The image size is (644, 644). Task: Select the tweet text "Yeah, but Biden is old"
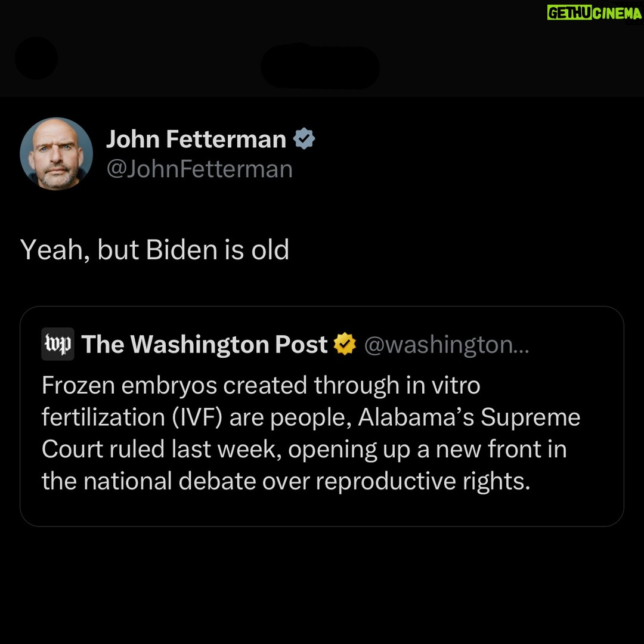point(154,249)
